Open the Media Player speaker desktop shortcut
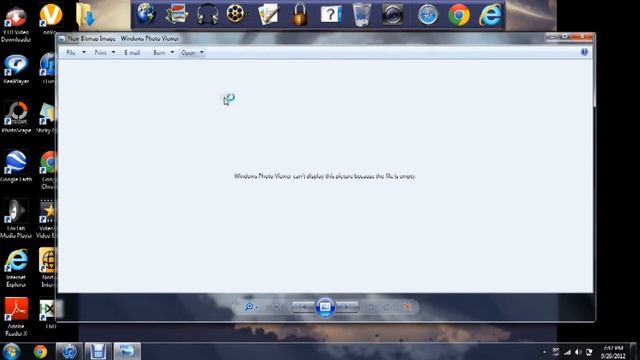The image size is (640, 360). point(16,219)
